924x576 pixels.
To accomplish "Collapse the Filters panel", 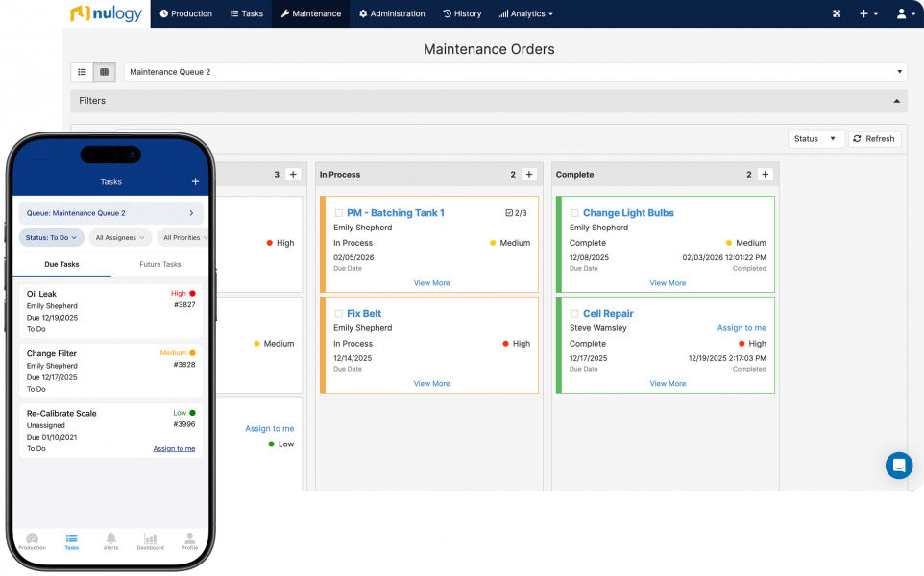I will 894,101.
